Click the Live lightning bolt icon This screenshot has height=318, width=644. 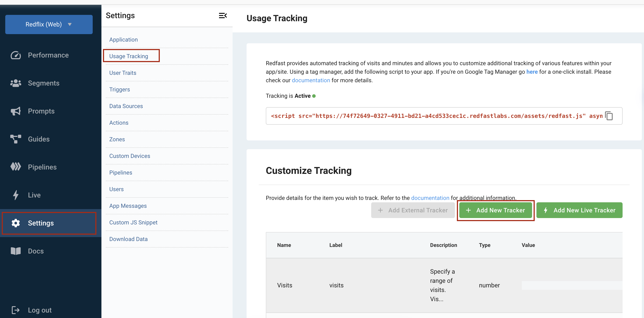click(x=16, y=195)
